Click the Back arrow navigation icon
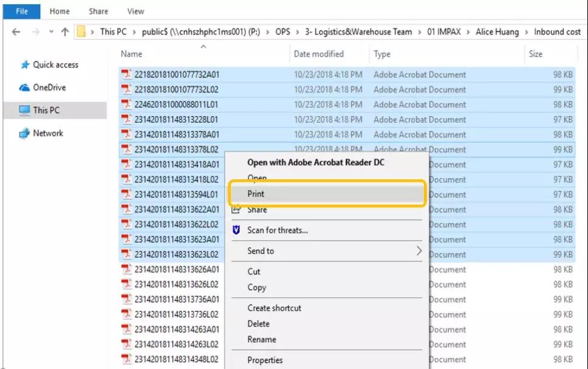 [16, 32]
